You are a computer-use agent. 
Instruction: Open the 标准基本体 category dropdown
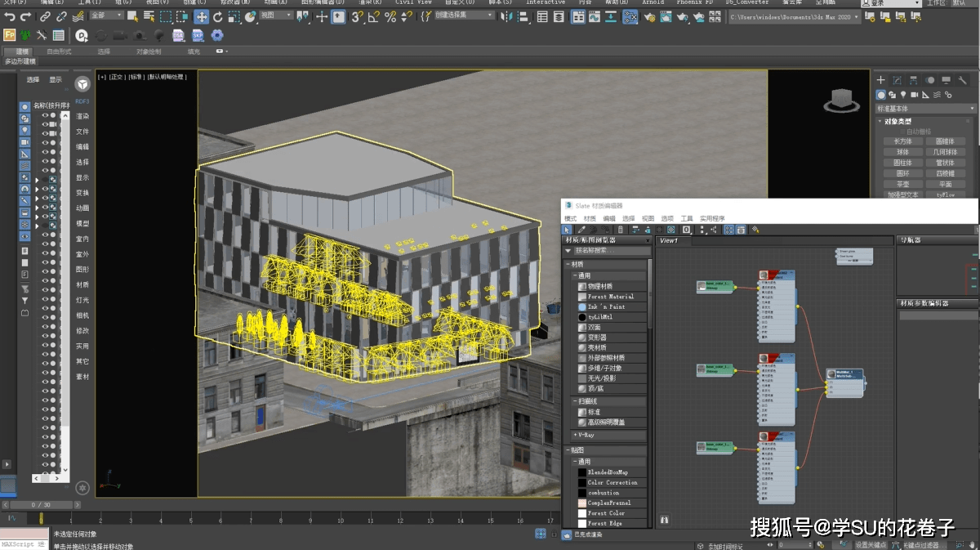[x=925, y=108]
